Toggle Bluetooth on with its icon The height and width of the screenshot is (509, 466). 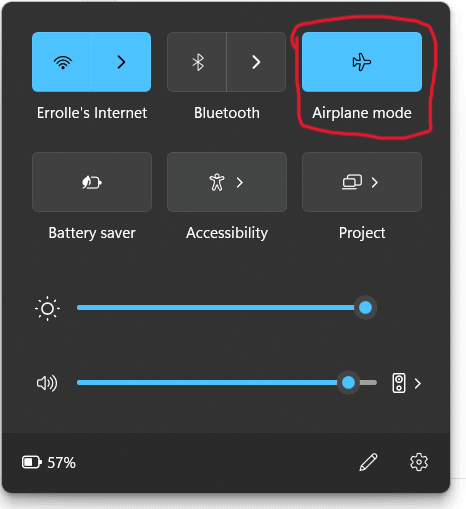(197, 62)
